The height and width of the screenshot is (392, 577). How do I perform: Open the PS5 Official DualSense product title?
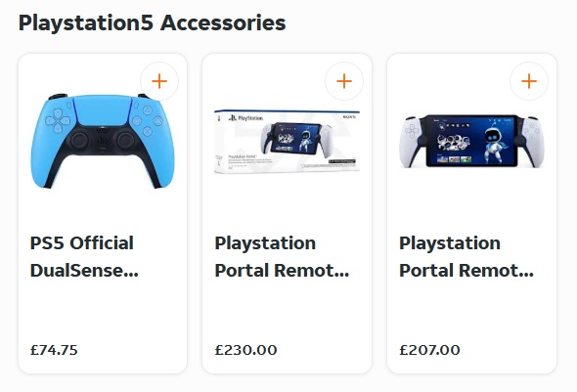84,257
